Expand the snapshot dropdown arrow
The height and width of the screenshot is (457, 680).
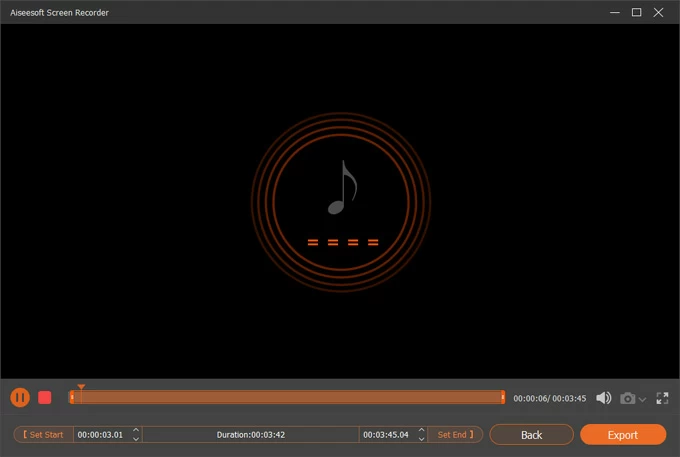(x=642, y=399)
